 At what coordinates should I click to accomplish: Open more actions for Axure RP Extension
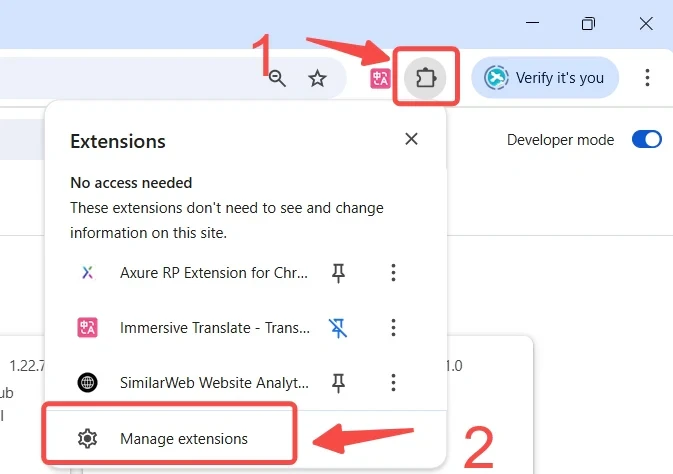pyautogui.click(x=394, y=272)
